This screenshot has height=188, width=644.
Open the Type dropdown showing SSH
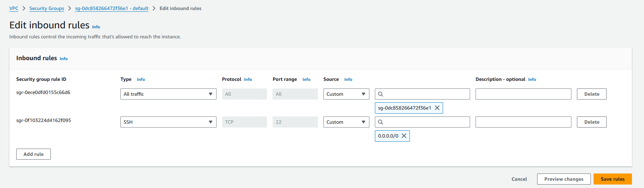pos(168,122)
